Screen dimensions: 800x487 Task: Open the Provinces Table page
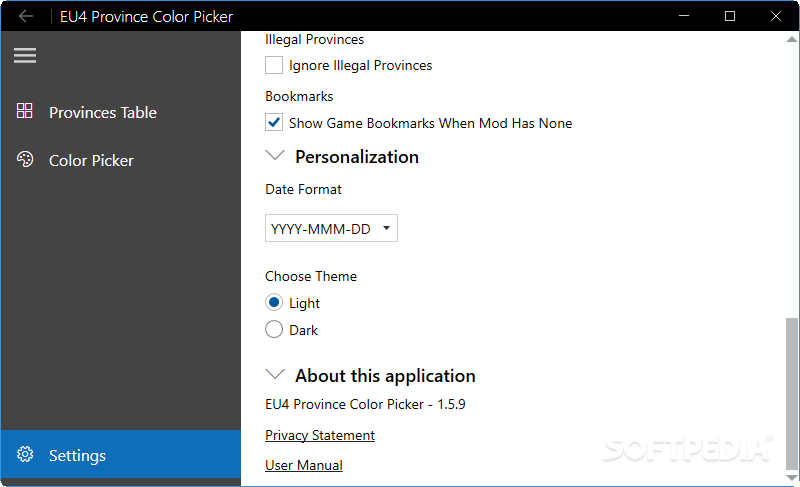[121, 112]
